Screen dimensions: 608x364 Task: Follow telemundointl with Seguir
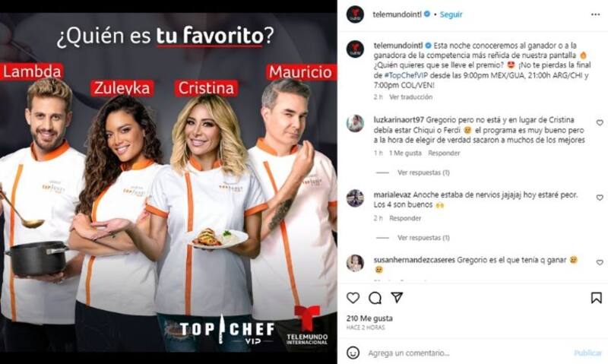(451, 14)
